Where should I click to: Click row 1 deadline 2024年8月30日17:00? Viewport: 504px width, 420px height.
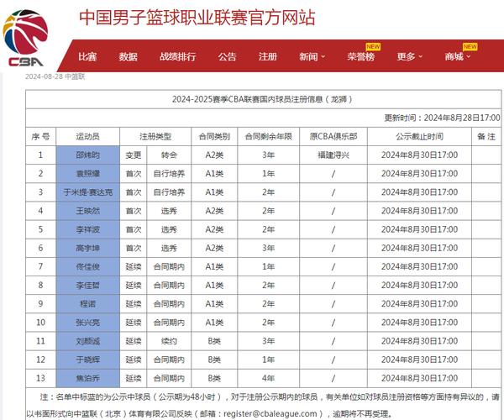click(x=419, y=155)
